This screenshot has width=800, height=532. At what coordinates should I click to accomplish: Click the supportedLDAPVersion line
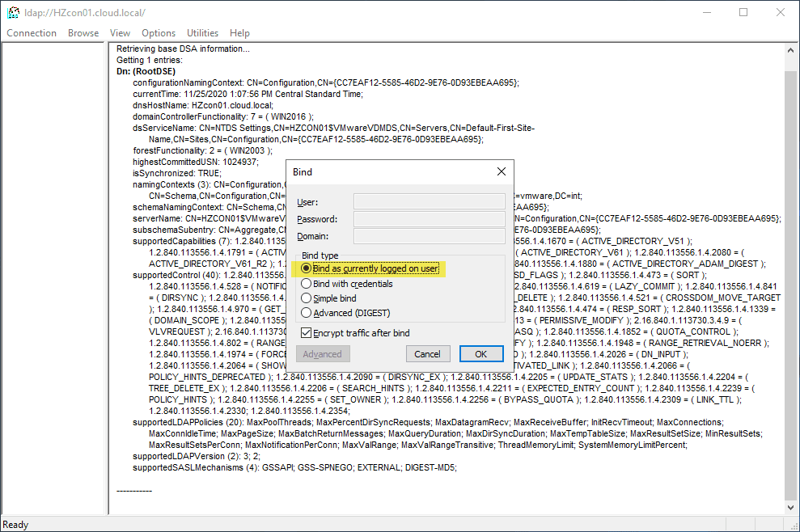tap(197, 456)
